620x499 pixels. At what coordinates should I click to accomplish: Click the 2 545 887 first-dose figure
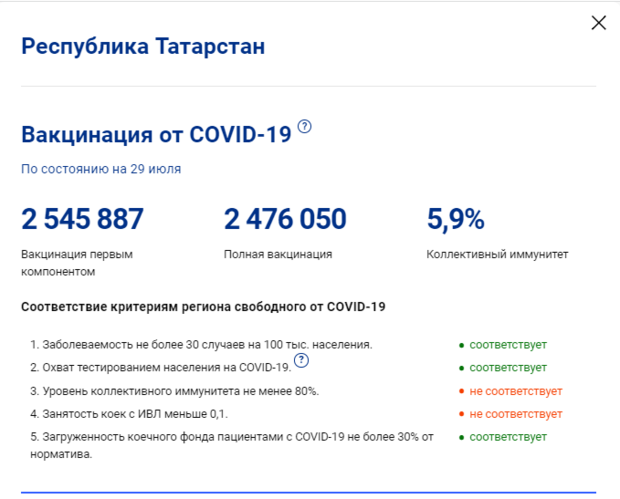[83, 219]
